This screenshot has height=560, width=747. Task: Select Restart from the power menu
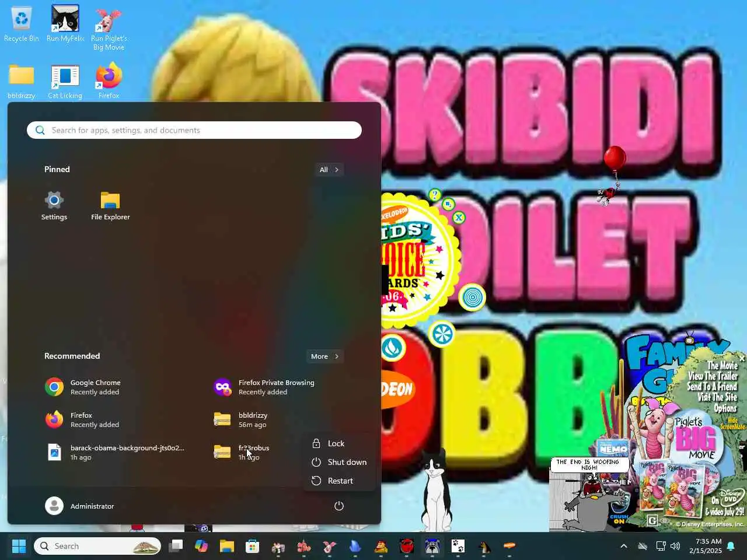[x=339, y=481]
